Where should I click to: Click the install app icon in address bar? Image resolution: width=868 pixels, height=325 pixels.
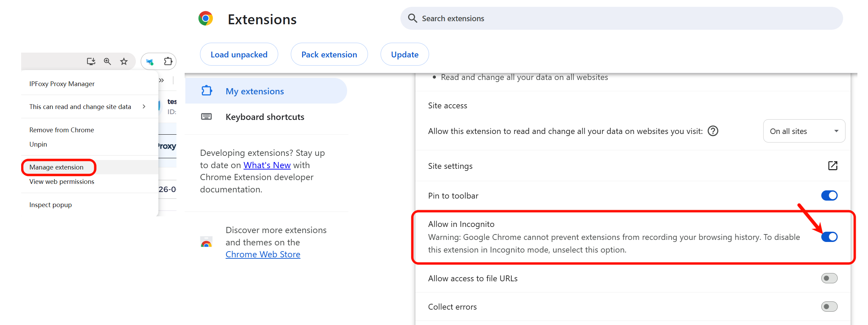click(x=91, y=62)
